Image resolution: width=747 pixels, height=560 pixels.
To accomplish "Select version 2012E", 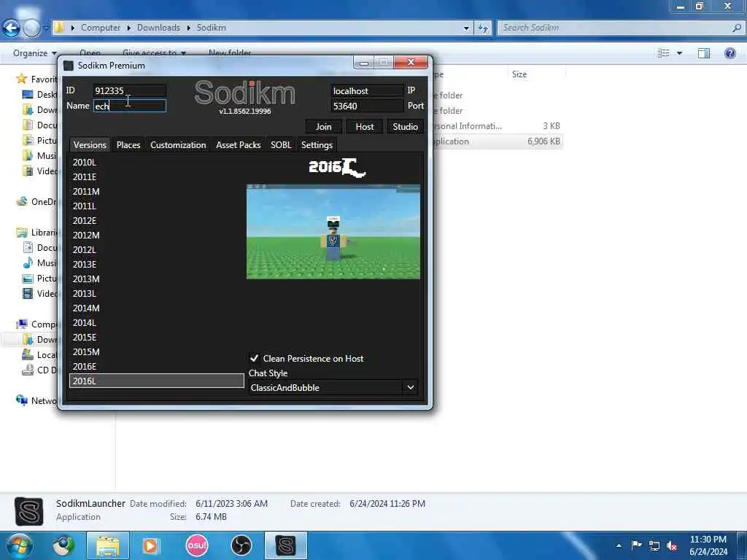I will [x=157, y=220].
